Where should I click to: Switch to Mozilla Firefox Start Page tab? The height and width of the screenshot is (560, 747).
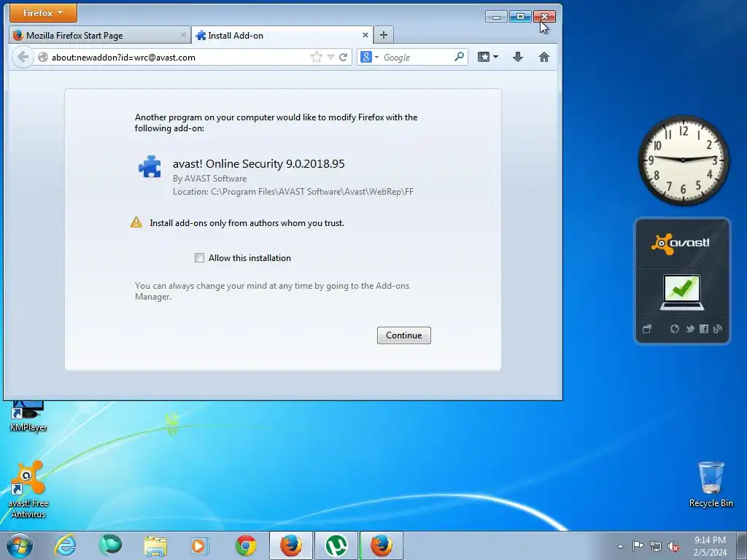pyautogui.click(x=99, y=35)
